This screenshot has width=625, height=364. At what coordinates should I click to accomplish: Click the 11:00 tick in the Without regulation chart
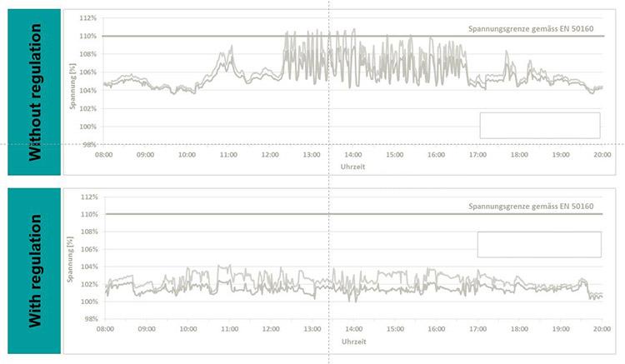coord(228,155)
